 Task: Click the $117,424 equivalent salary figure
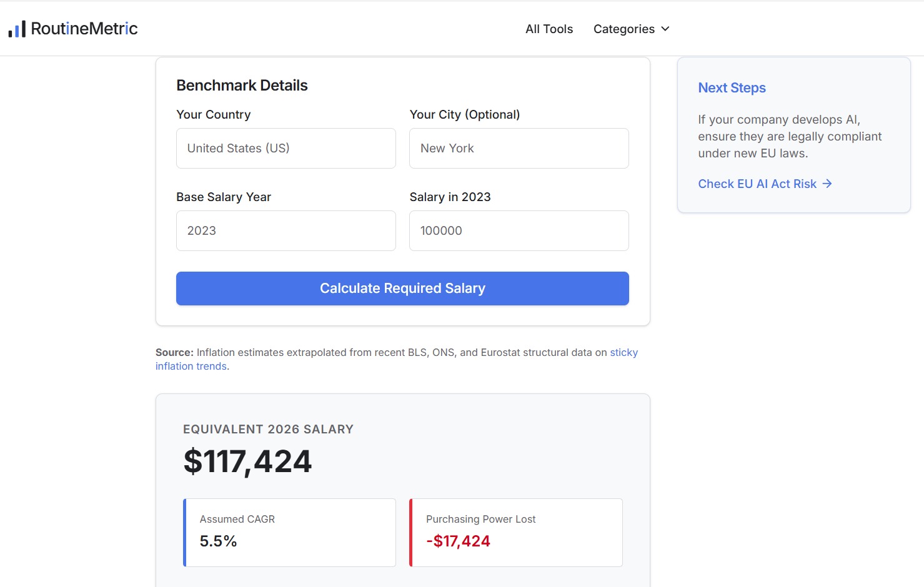pyautogui.click(x=247, y=461)
